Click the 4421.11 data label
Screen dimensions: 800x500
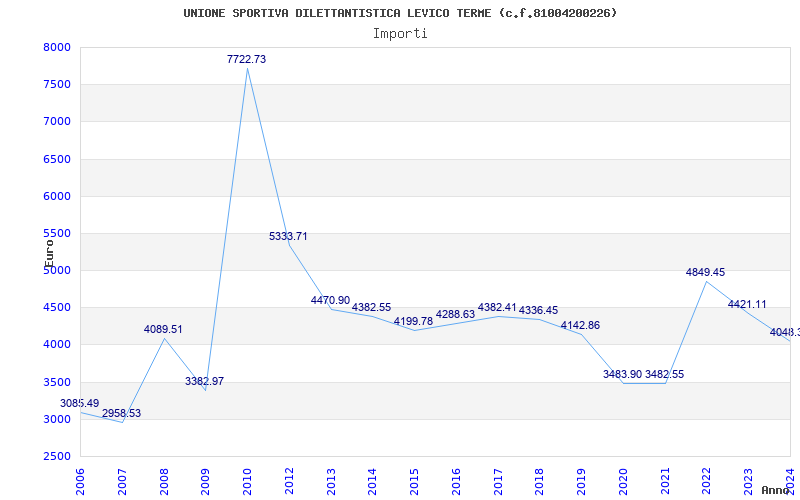click(747, 304)
